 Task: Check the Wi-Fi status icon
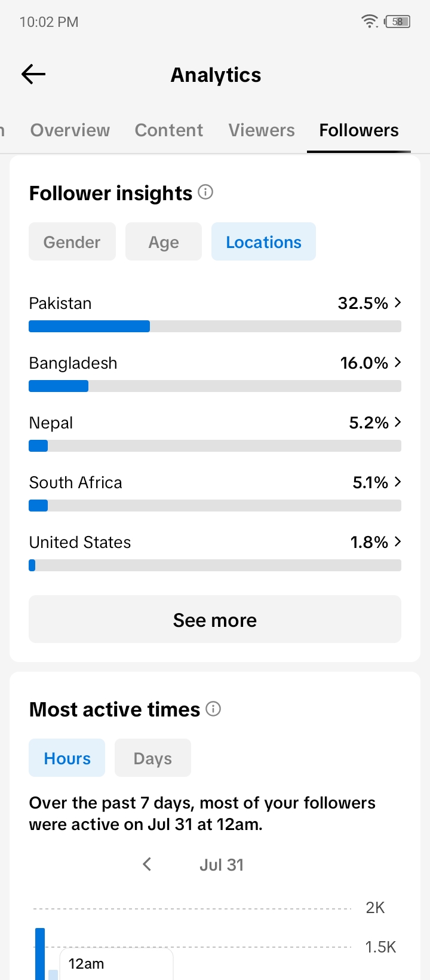370,22
